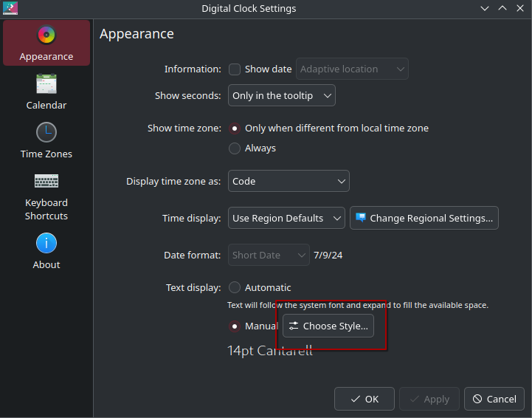
Task: Click the Appearance color wheel icon
Action: [x=46, y=35]
